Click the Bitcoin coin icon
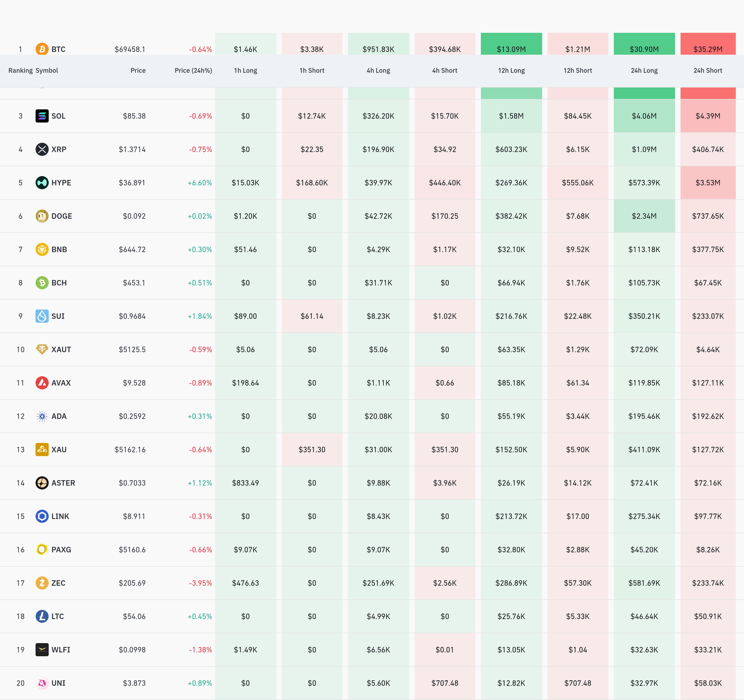744x700 pixels. click(x=42, y=49)
